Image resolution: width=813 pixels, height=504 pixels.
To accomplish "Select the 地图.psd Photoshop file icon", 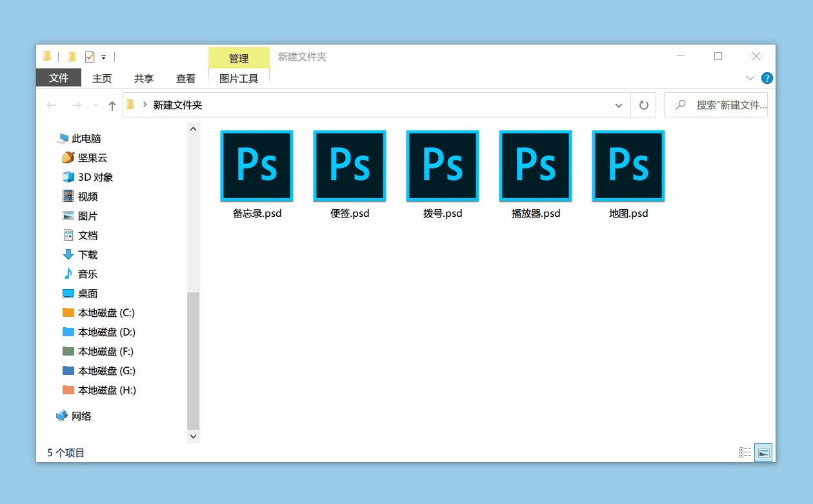I will click(x=628, y=166).
